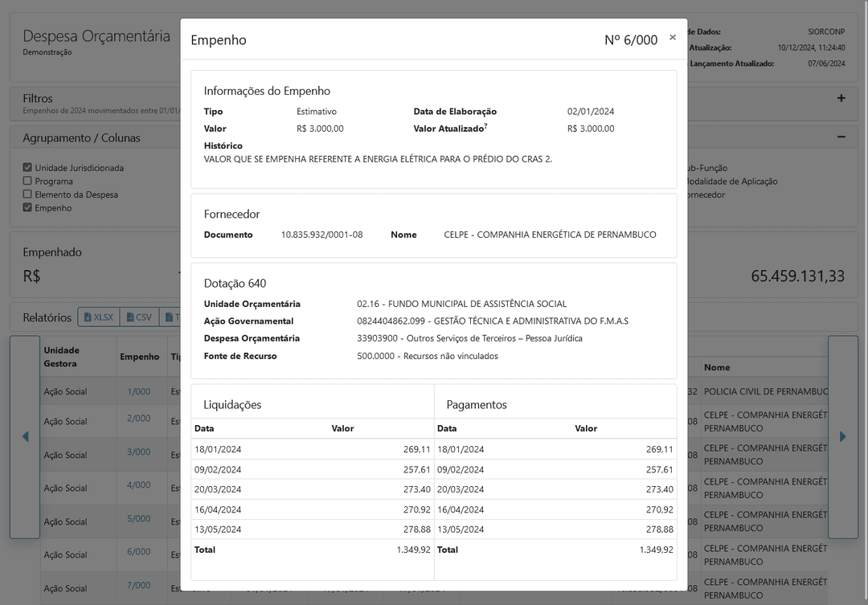
Task: Open empenho 4/000 link
Action: pyautogui.click(x=138, y=485)
